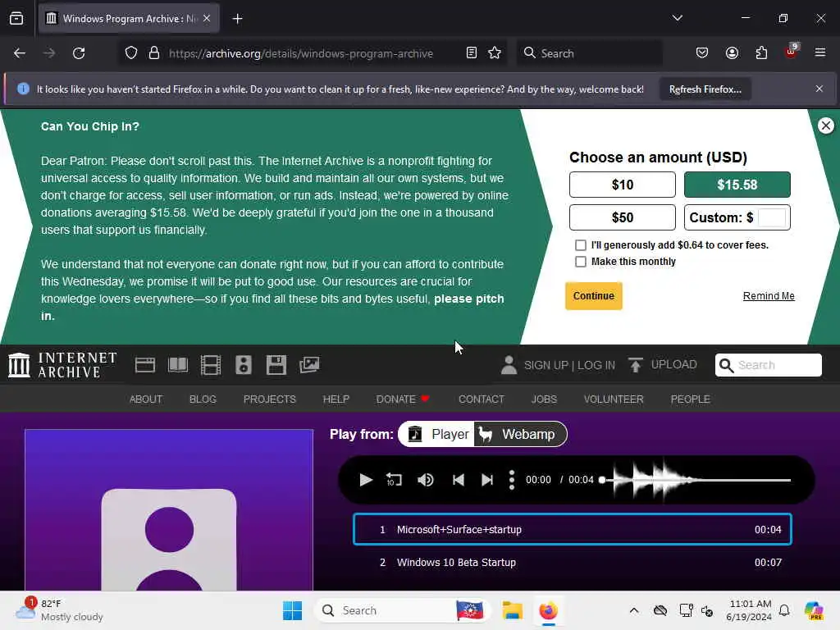Skip to next track
The image size is (840, 630).
487,480
